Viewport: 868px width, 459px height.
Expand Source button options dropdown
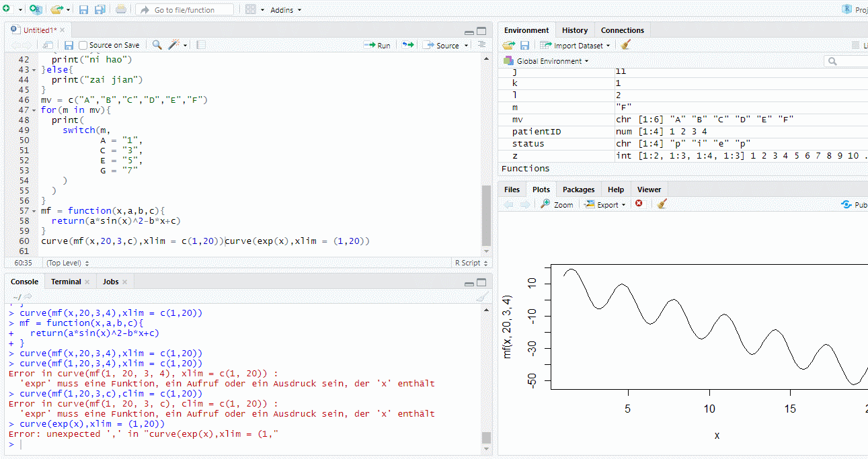tap(467, 46)
